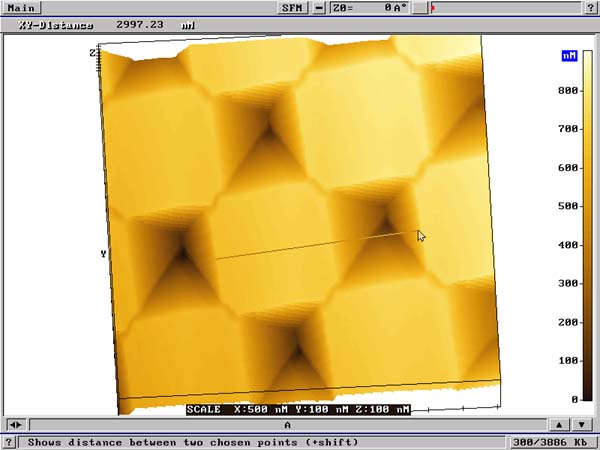This screenshot has width=600, height=450.
Task: Click the left-right arrows icon at bottom
Action: click(15, 425)
